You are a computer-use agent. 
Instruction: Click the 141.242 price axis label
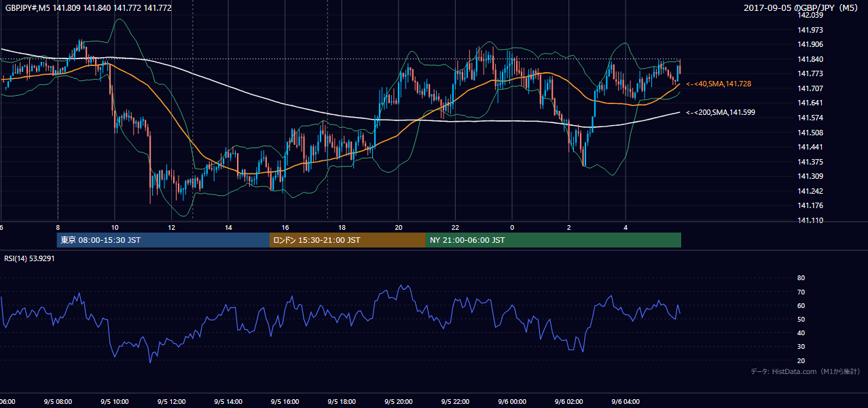click(x=810, y=191)
